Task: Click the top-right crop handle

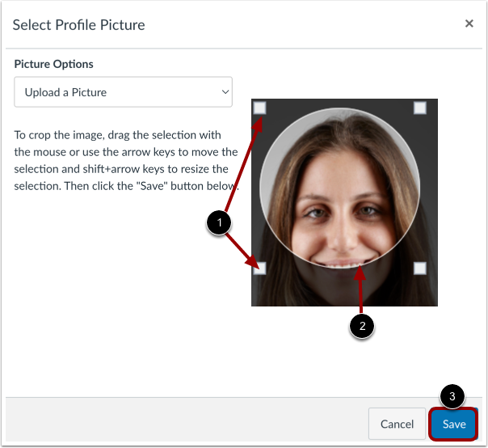Action: click(x=420, y=108)
